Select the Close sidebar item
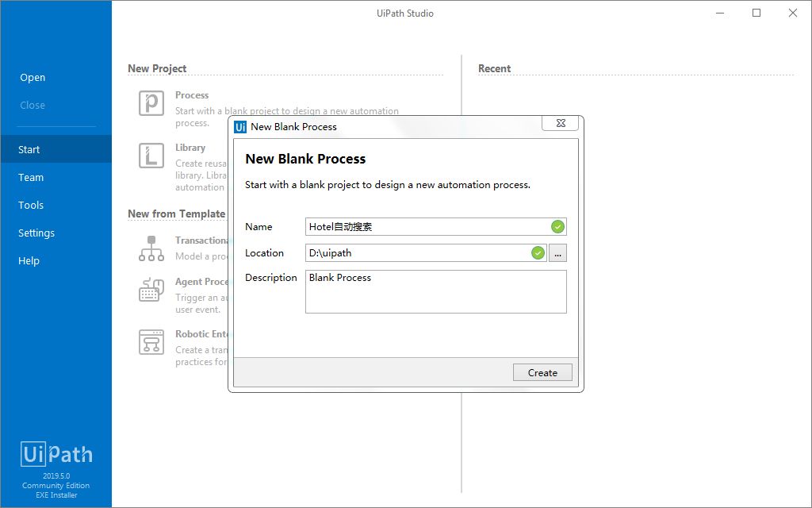 33,106
